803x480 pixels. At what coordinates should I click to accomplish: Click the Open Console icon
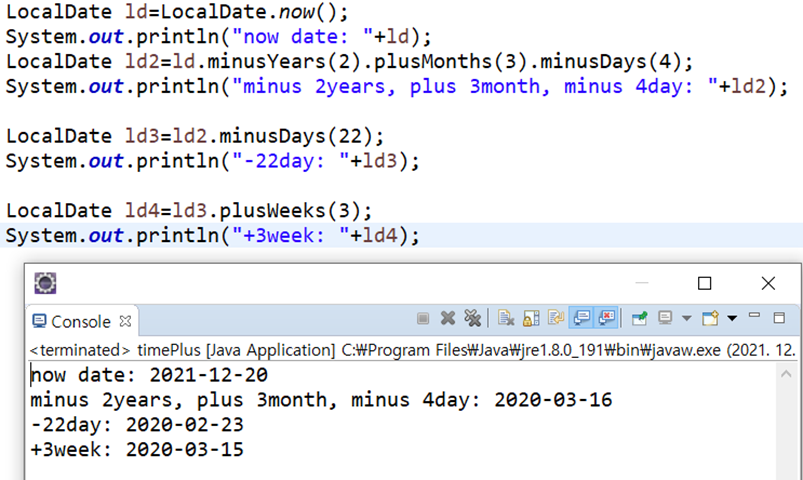pyautogui.click(x=711, y=319)
